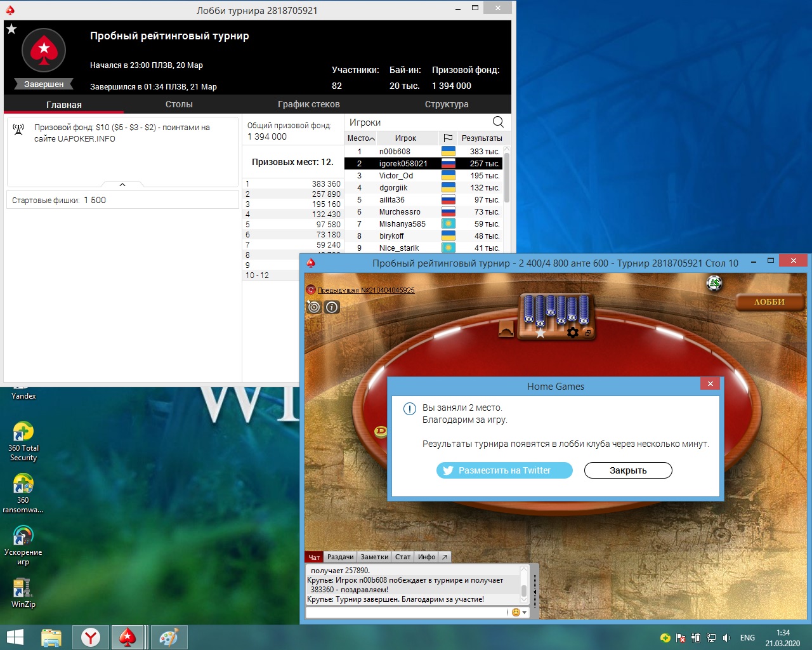This screenshot has width=812, height=650.
Task: Click the ENG language indicator in tray
Action: (747, 637)
